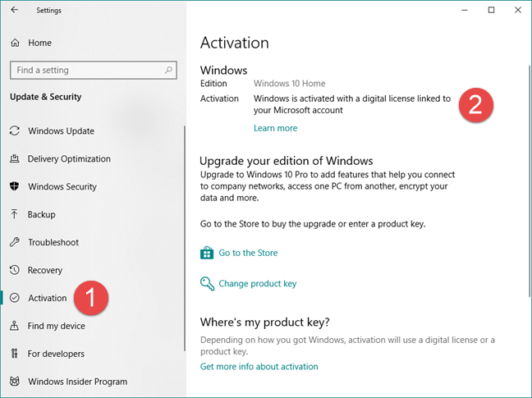Click the Go to the Store link
The height and width of the screenshot is (398, 532).
click(248, 253)
